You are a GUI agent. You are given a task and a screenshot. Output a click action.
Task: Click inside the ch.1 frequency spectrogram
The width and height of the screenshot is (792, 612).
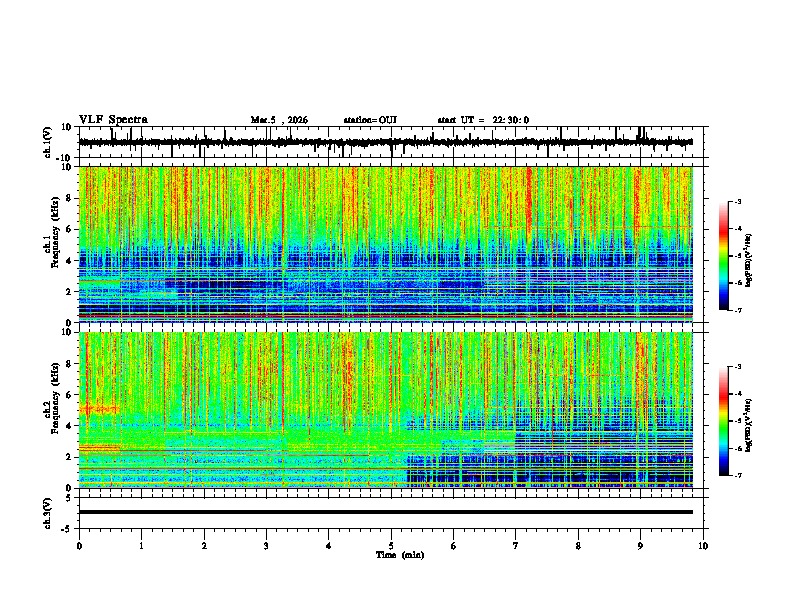tap(385, 244)
